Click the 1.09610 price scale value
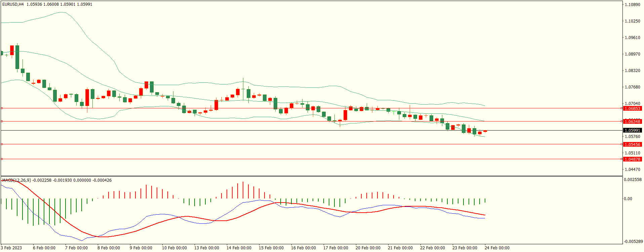 tap(632, 38)
